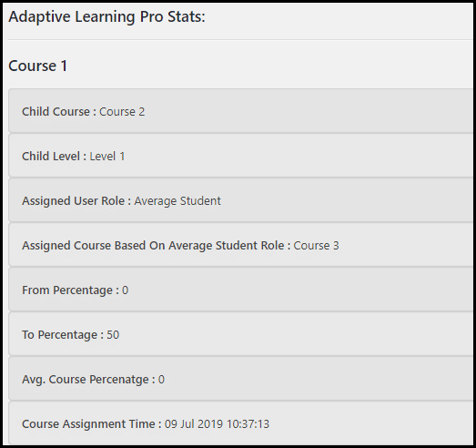Select the To Percentage value 50
The width and height of the screenshot is (476, 448).
click(113, 335)
